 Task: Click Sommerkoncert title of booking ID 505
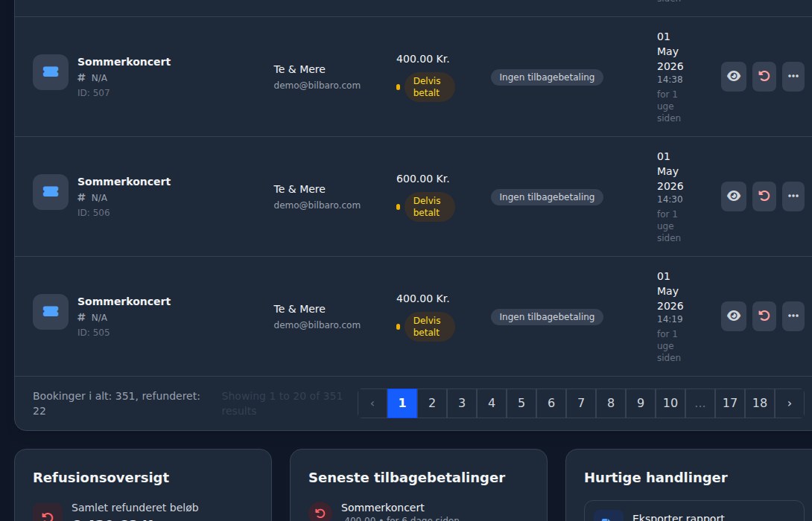[124, 301]
